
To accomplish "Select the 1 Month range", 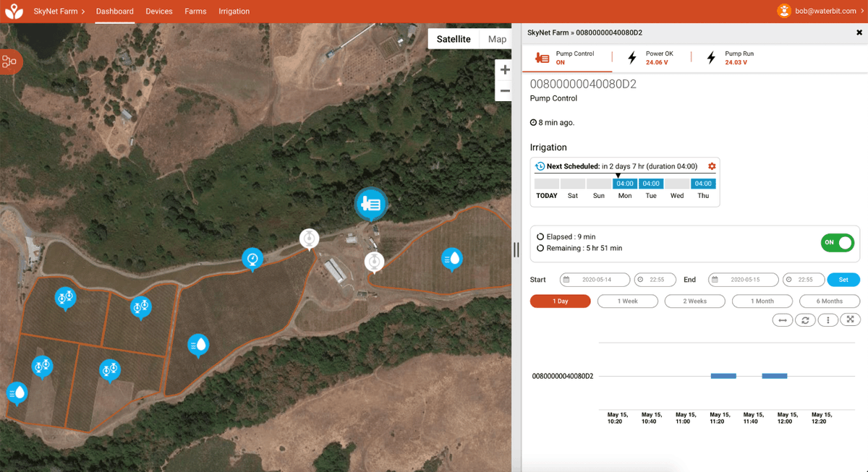I will (x=762, y=301).
